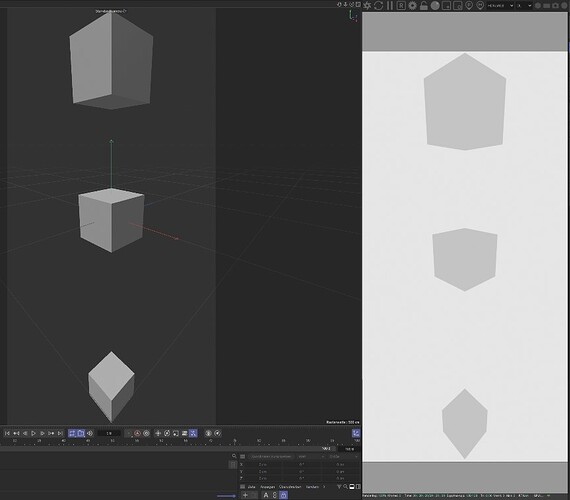Pause the Live Viewer render
Viewport: 570px width, 500px height.
click(x=390, y=5)
